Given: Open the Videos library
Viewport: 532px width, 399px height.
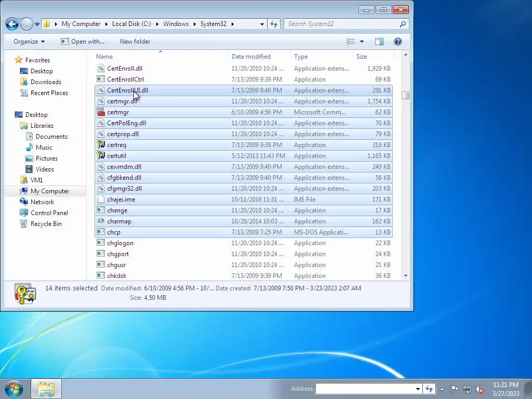Looking at the screenshot, I should pos(40,169).
